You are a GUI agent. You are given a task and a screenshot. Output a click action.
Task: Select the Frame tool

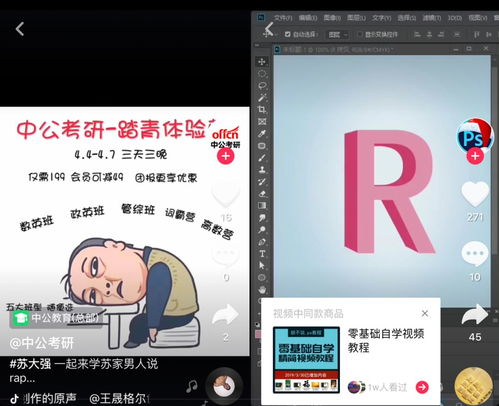[x=262, y=121]
